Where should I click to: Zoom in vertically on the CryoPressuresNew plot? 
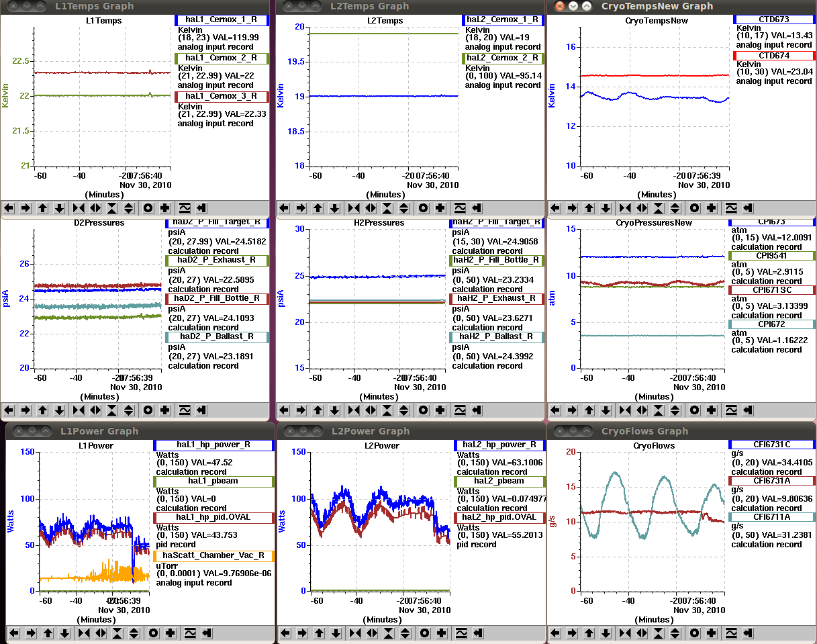coord(659,410)
